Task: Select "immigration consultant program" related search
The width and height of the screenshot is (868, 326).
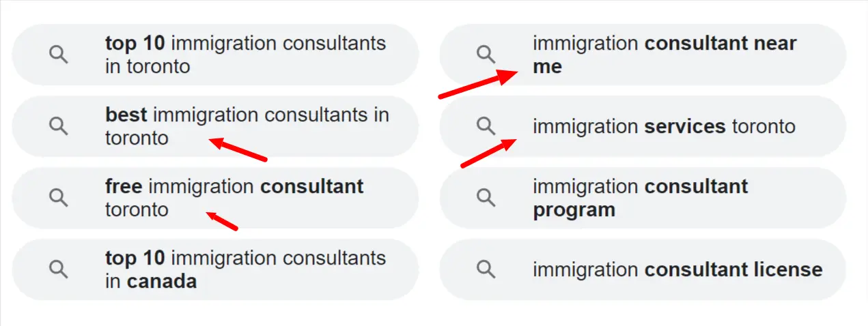Action: click(641, 198)
